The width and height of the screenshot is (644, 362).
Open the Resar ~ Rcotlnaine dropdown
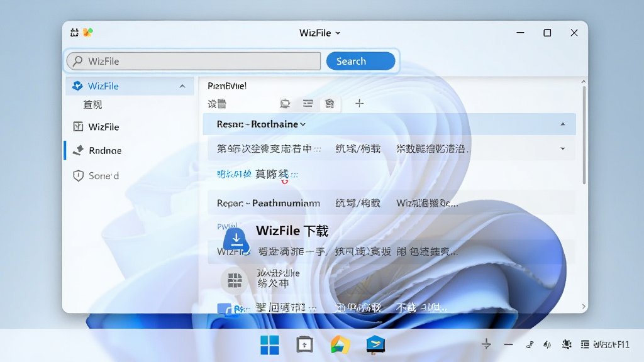(303, 124)
